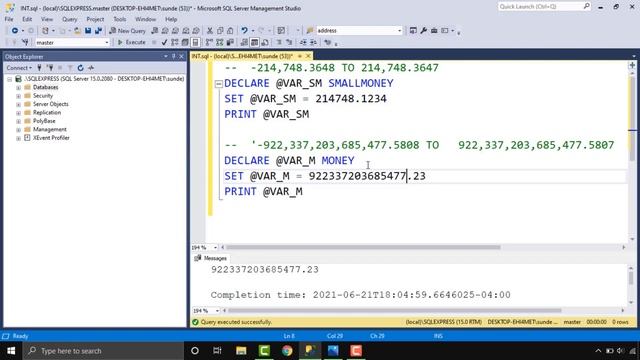640x360 pixels.
Task: Click the Cut scissors icon
Action: [x=210, y=31]
